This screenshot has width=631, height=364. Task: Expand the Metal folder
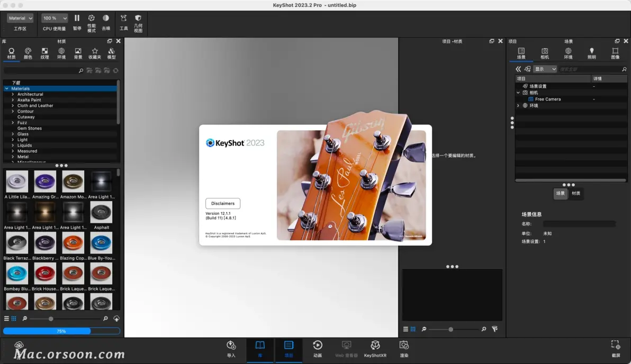click(x=13, y=157)
